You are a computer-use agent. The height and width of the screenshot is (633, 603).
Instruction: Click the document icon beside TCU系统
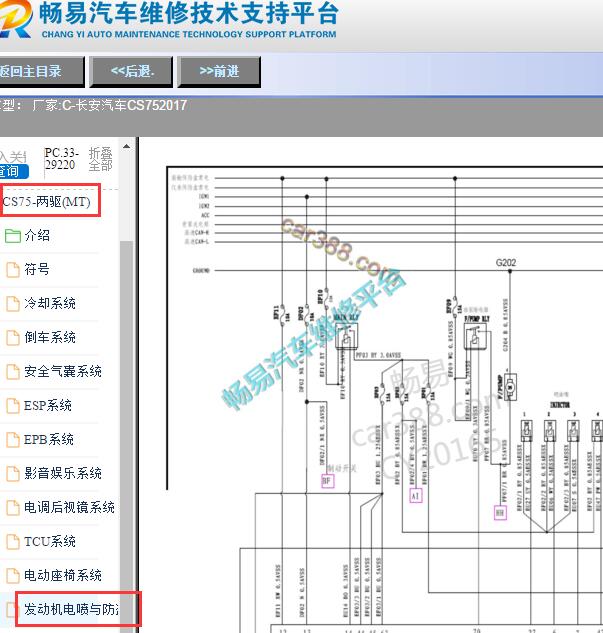(13, 541)
